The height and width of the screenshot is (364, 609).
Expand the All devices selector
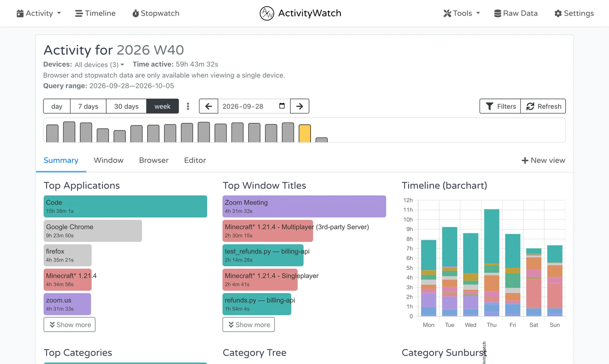click(99, 65)
